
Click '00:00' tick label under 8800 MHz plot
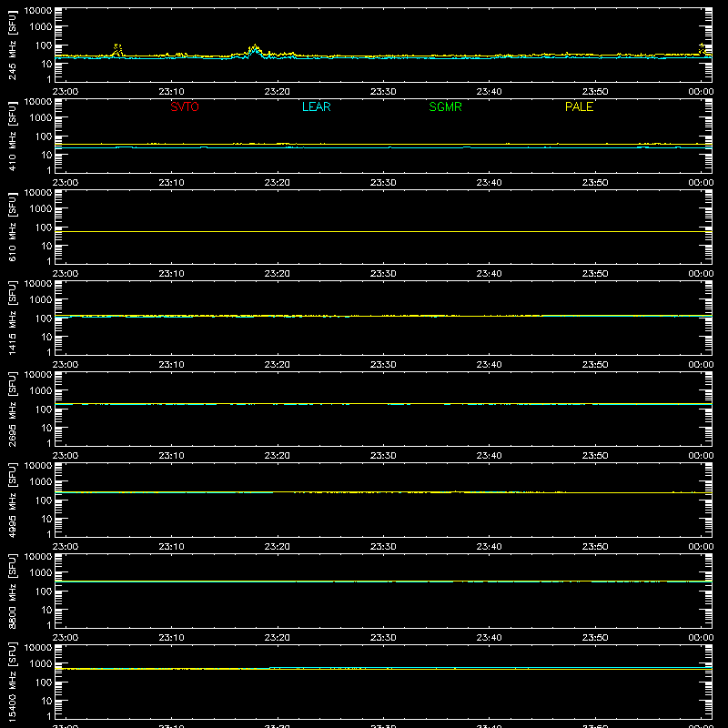701,638
